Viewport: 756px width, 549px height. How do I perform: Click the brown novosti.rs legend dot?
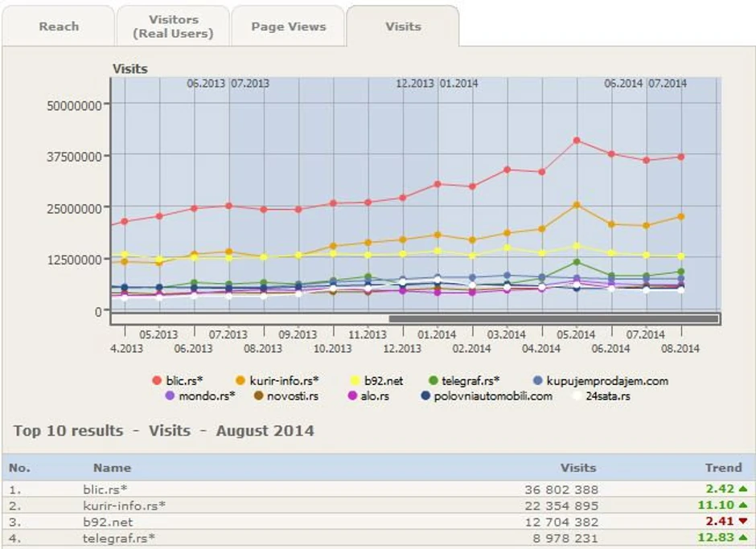[260, 394]
